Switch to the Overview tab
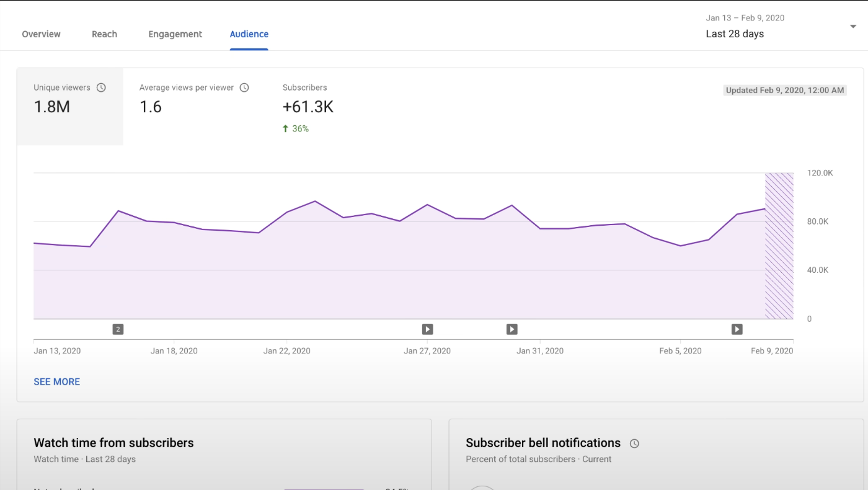The image size is (868, 490). click(41, 34)
